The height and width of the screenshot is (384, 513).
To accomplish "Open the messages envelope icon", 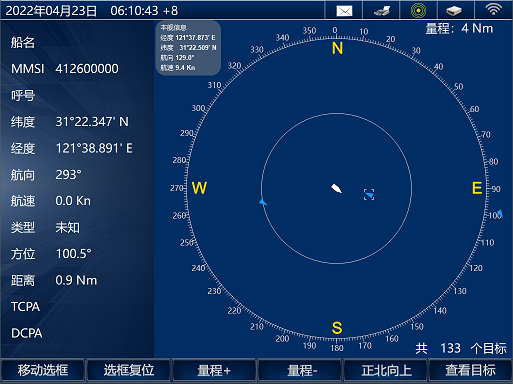I will pyautogui.click(x=344, y=11).
